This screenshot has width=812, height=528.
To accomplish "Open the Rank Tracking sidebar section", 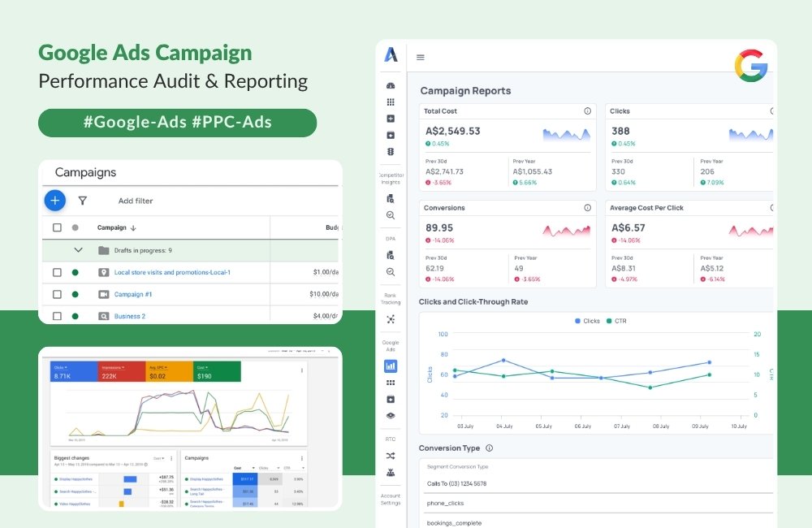I will coord(391,299).
